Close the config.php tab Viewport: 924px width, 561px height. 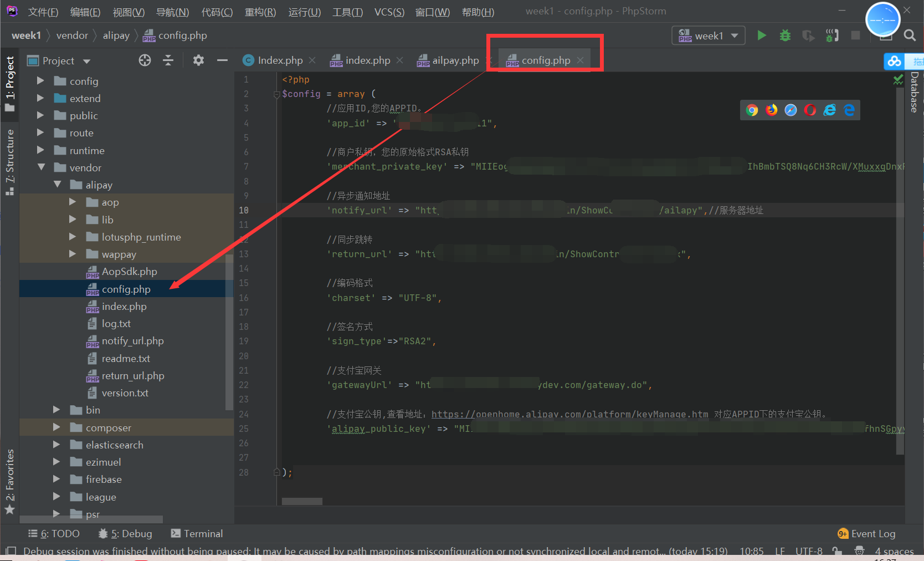(580, 60)
